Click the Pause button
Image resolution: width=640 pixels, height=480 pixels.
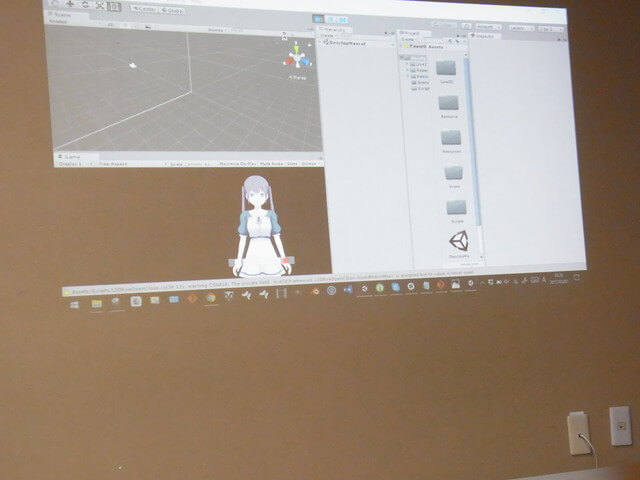(331, 19)
